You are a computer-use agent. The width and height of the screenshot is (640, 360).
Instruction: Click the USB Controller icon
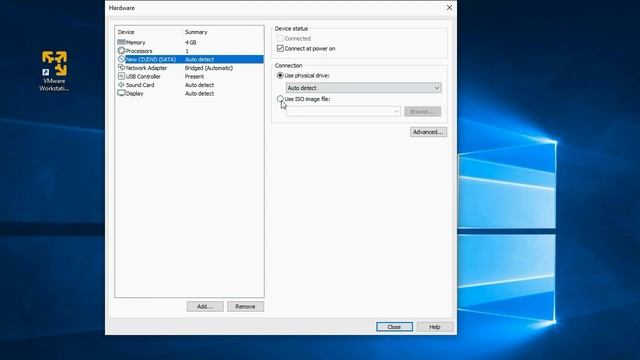coord(121,76)
